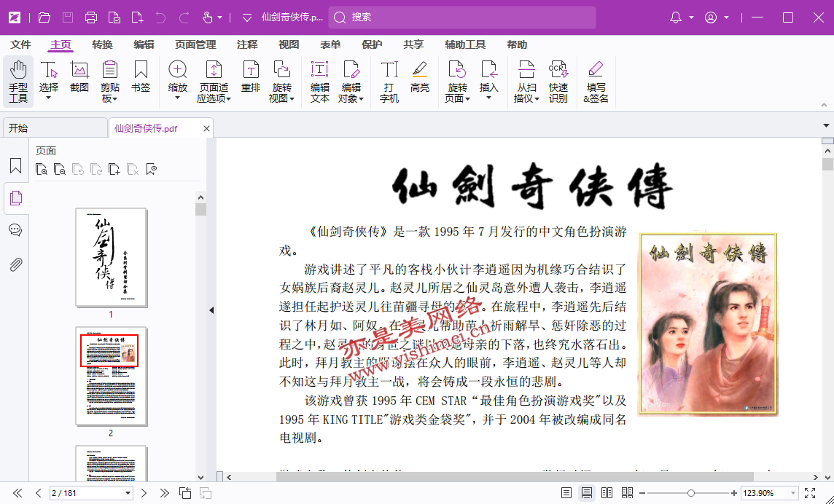Open the page number 2 / 181 dropdown
Screen dimensions: 834x504
(128, 493)
